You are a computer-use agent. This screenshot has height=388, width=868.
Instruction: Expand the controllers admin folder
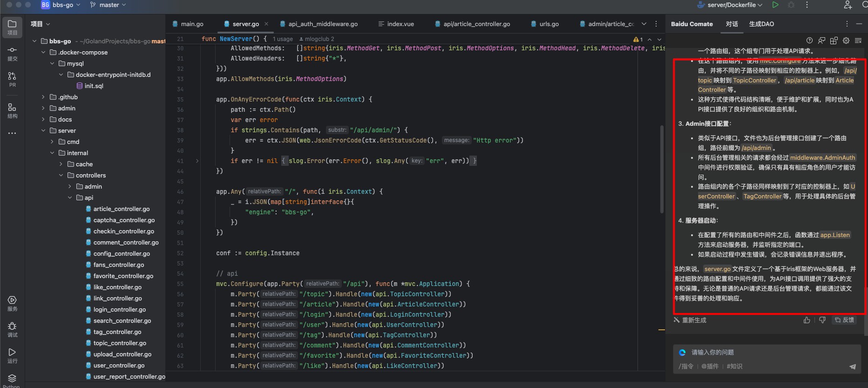[70, 186]
